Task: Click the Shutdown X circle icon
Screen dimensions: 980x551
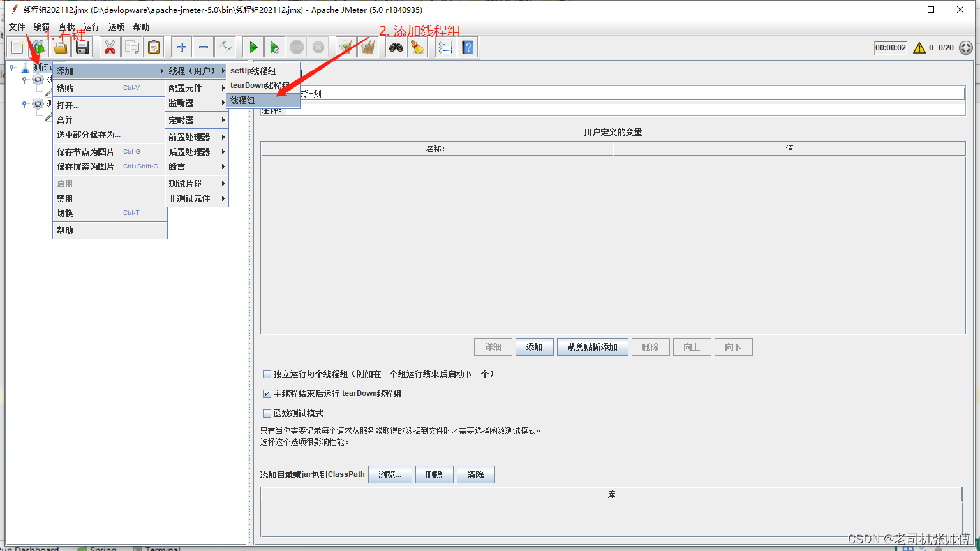Action: tap(318, 47)
